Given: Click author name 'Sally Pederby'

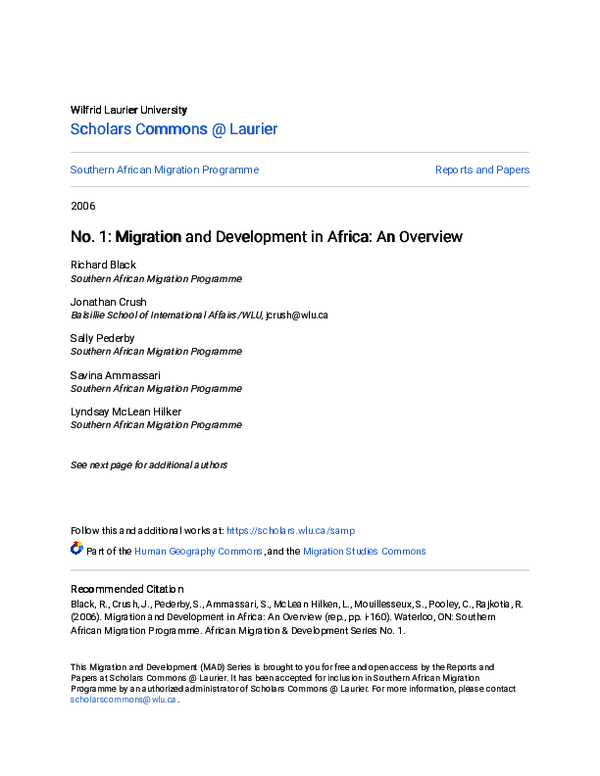Looking at the screenshot, I should point(102,339).
